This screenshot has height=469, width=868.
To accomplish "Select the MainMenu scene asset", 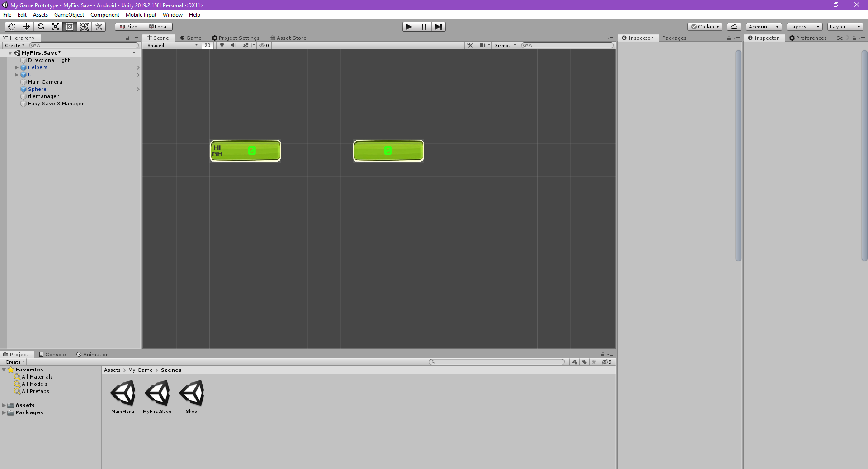I will (123, 397).
